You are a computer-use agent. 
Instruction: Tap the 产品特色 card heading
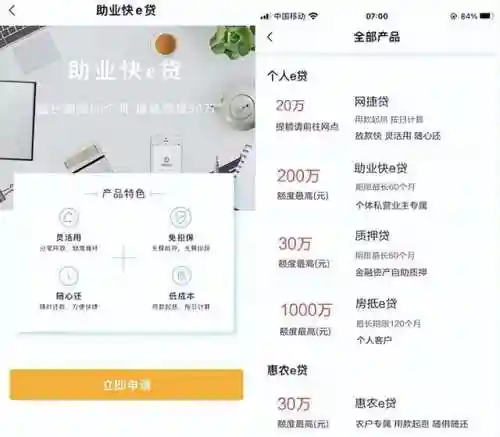(x=124, y=193)
